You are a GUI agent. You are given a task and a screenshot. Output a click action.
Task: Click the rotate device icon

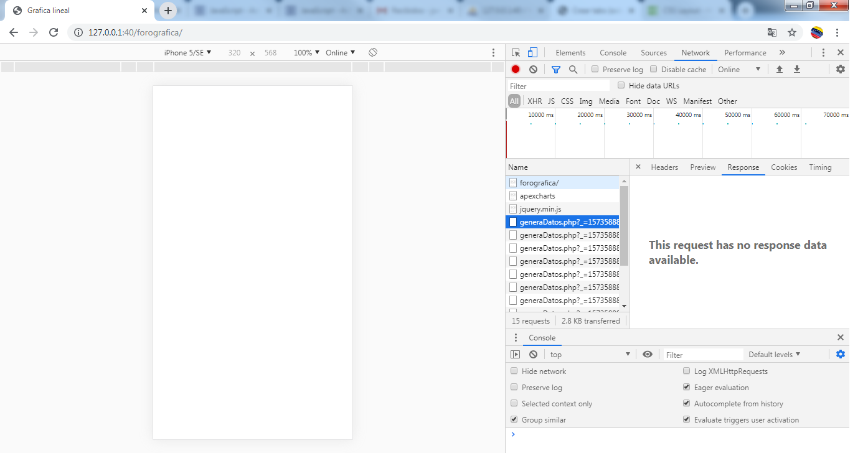tap(373, 52)
